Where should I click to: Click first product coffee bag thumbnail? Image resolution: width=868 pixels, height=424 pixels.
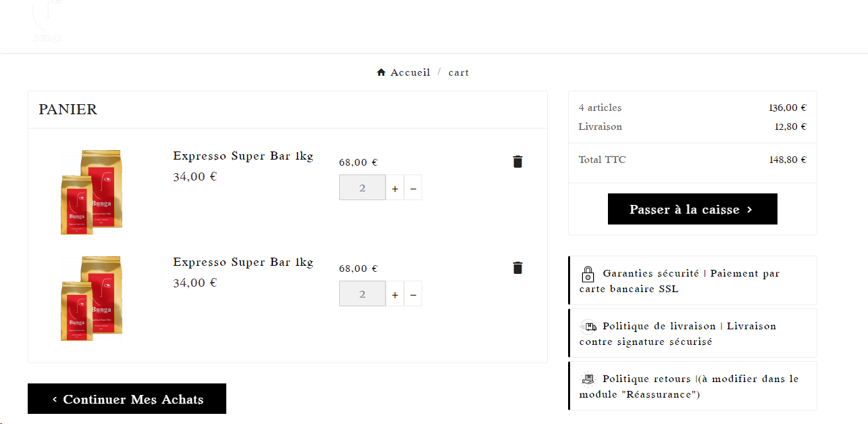click(x=91, y=192)
